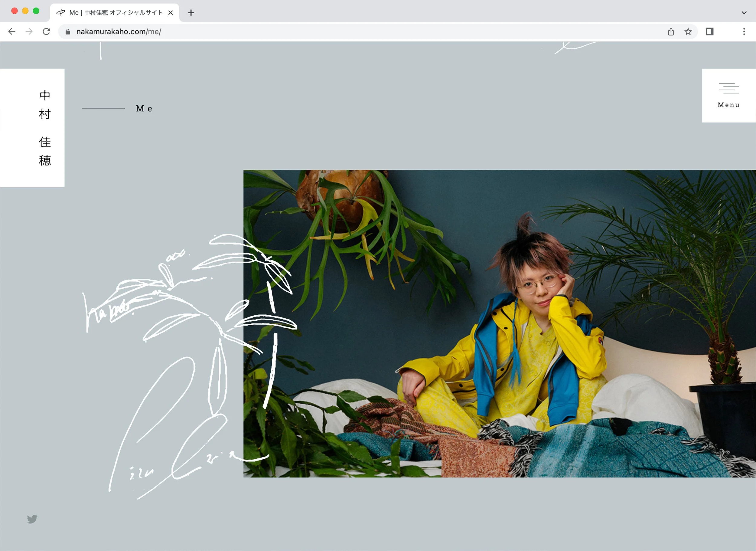Open the Chrome three-dot menu
The image size is (756, 551).
click(x=744, y=31)
